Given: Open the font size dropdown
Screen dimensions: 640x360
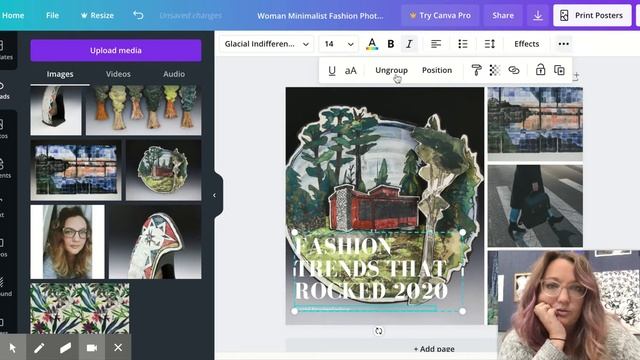Looking at the screenshot, I should [351, 44].
